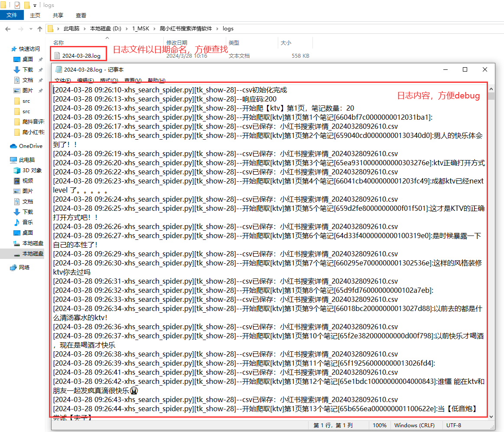
Task: Switch to the 共享 ribbon tab
Action: 58,16
